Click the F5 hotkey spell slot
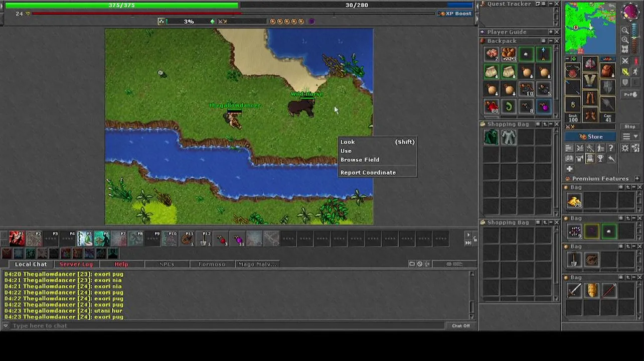 tap(85, 239)
